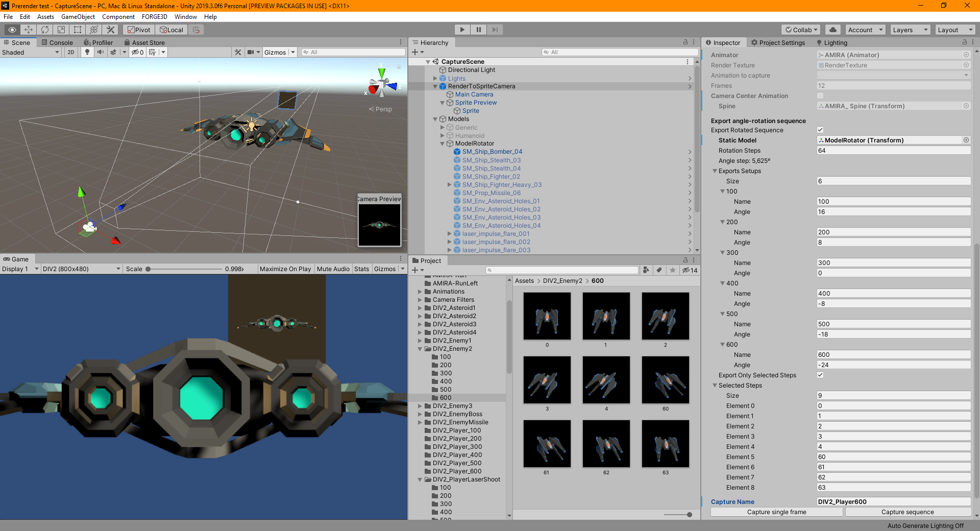Click Capture sequence button
980x531 pixels.
pyautogui.click(x=908, y=512)
